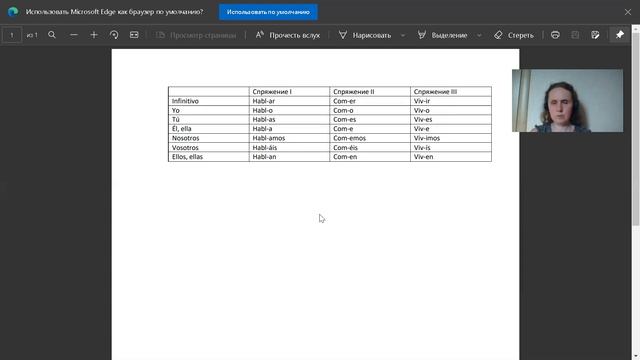
Task: Click the Com-e cell
Action: (370, 129)
